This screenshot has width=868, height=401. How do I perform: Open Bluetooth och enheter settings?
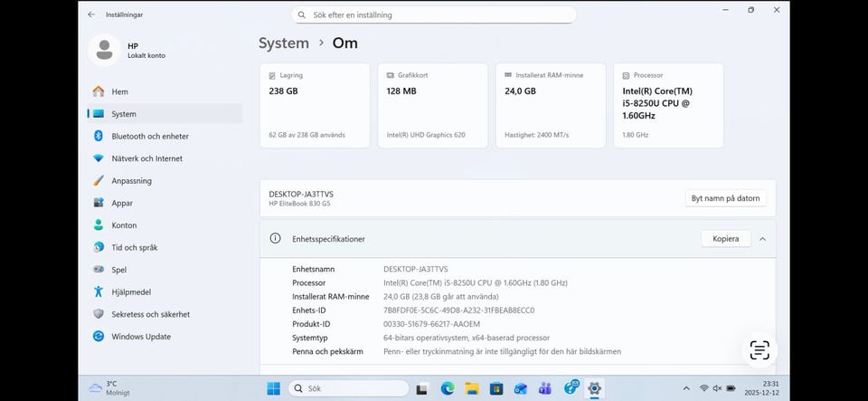[149, 136]
